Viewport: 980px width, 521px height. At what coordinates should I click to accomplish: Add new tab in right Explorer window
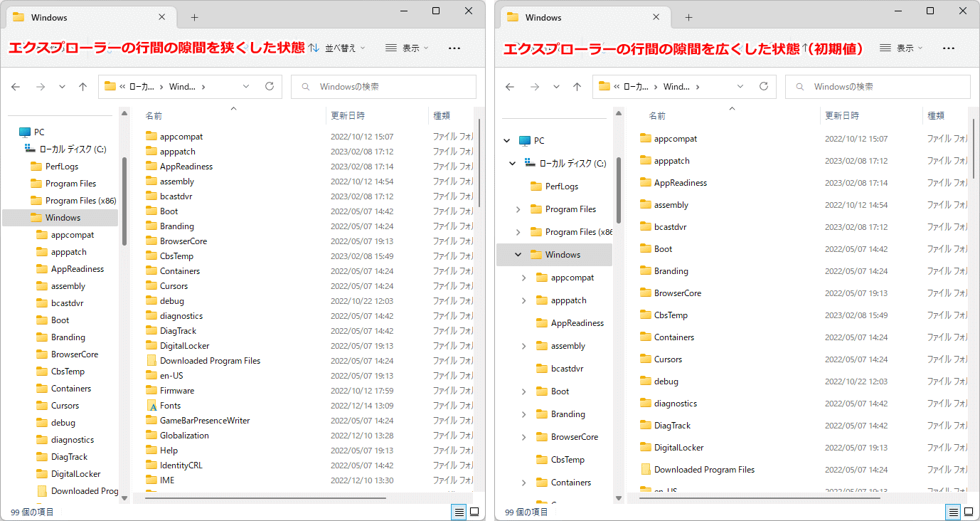coord(688,17)
